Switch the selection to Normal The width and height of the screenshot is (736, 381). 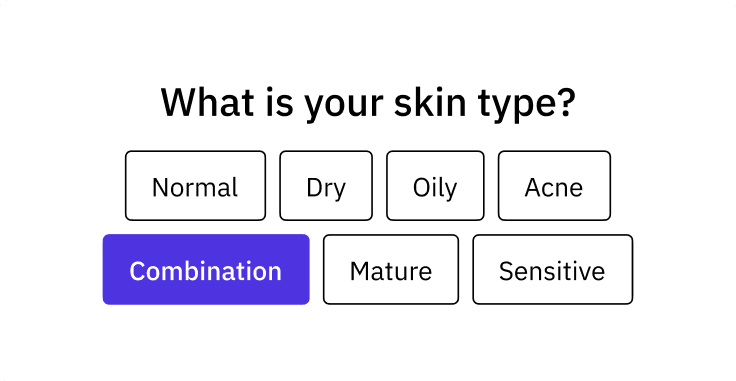point(195,186)
